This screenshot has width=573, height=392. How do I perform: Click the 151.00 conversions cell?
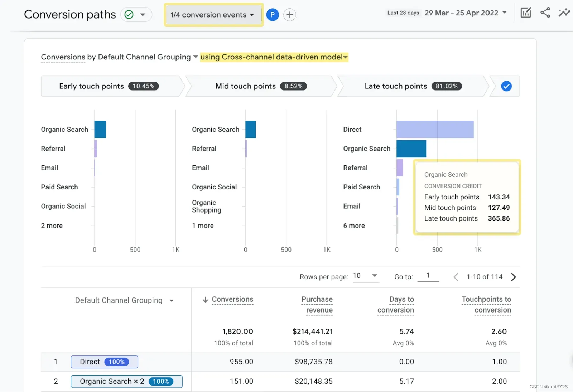coord(241,382)
